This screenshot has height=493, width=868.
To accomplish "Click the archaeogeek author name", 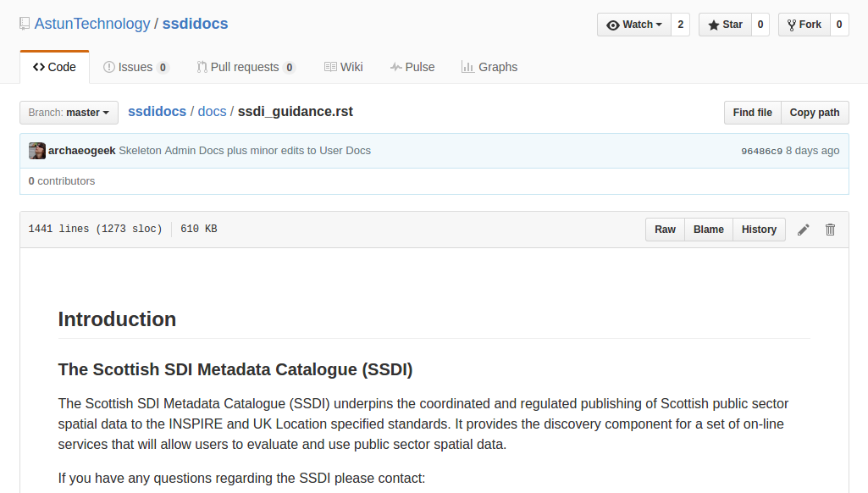I will coord(82,151).
